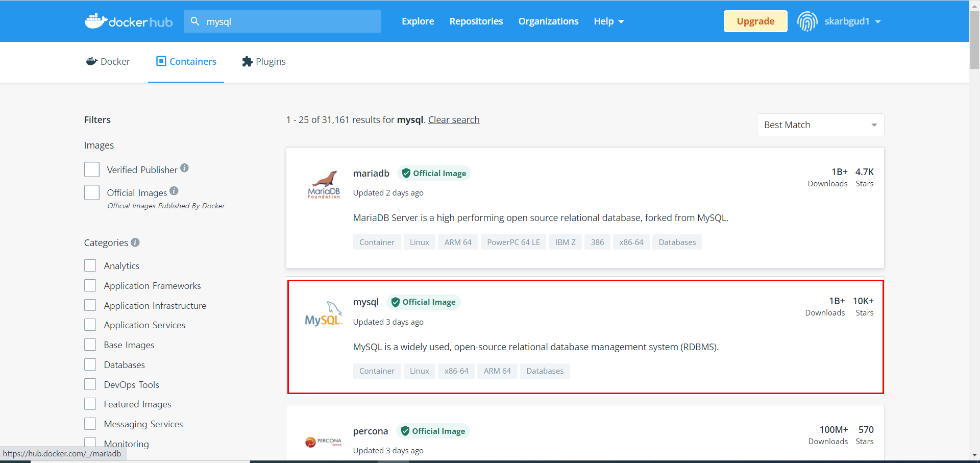Viewport: 980px width, 463px height.
Task: Select the Application Services checkbox
Action: point(90,325)
